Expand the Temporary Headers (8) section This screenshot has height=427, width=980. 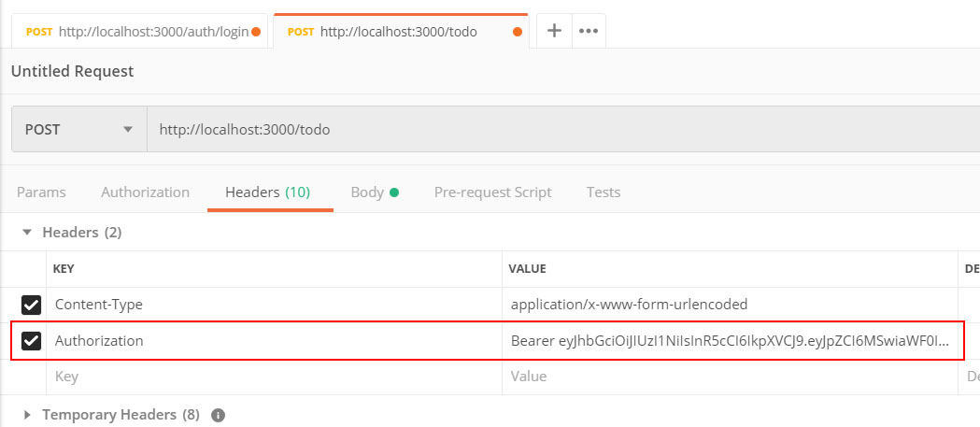[x=26, y=415]
